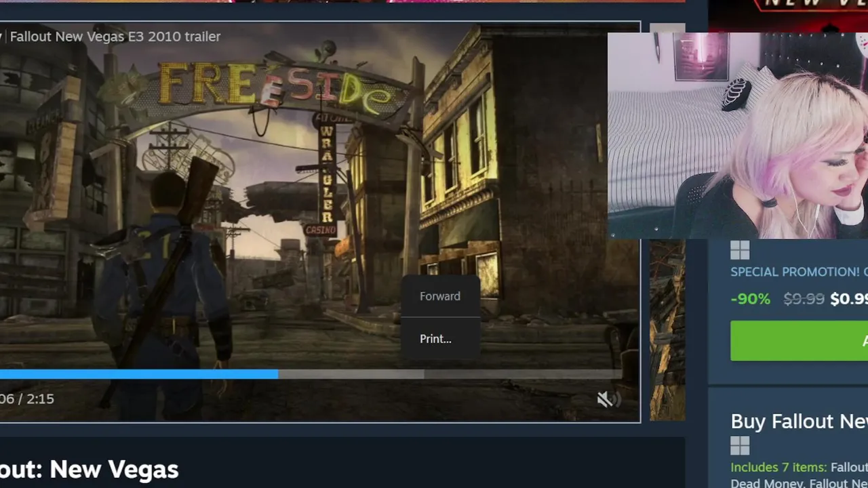Seek within the trailer progress bar
The image size is (868, 488).
(x=311, y=374)
